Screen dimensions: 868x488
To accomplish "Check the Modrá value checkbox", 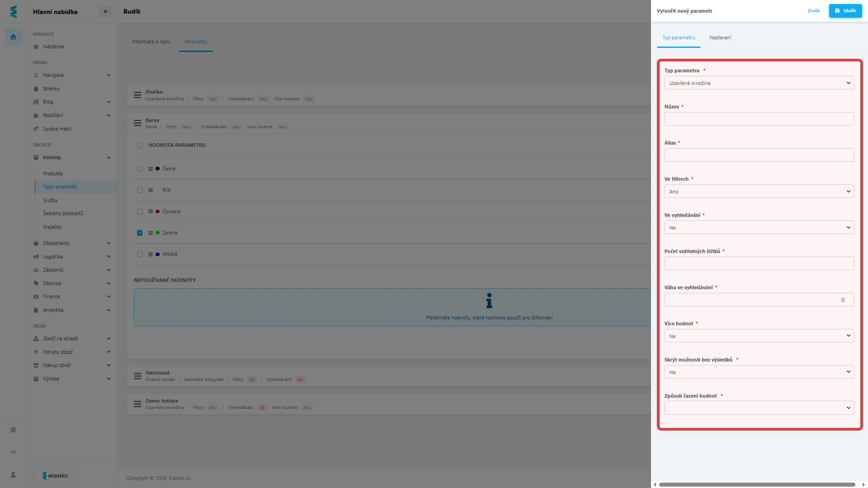I will click(140, 254).
